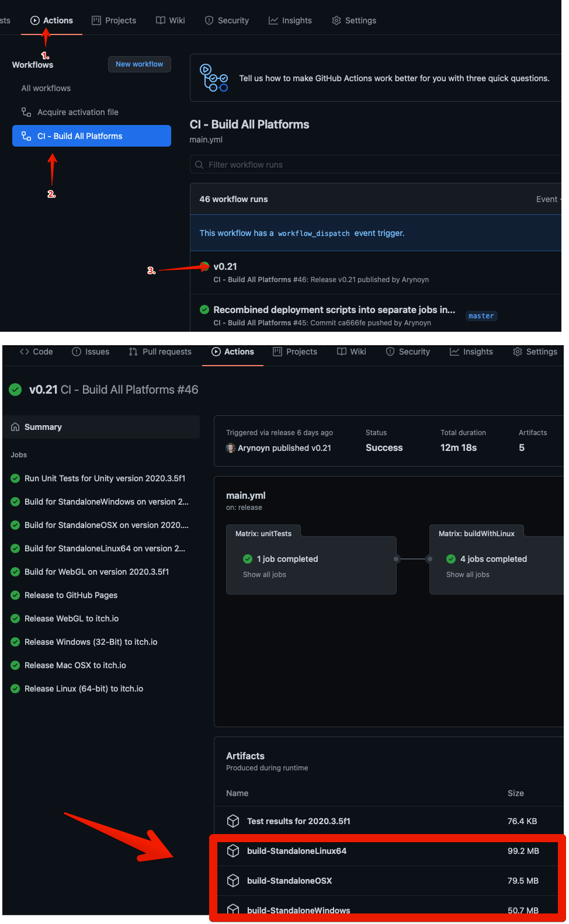The image size is (569, 924).
Task: Select All workflows in the sidebar
Action: [46, 88]
